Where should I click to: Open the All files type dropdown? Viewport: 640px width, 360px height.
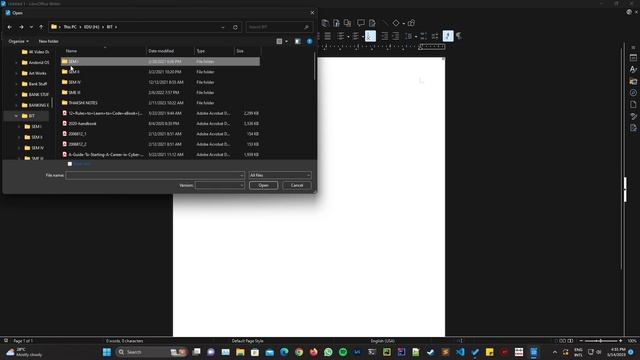coord(280,175)
